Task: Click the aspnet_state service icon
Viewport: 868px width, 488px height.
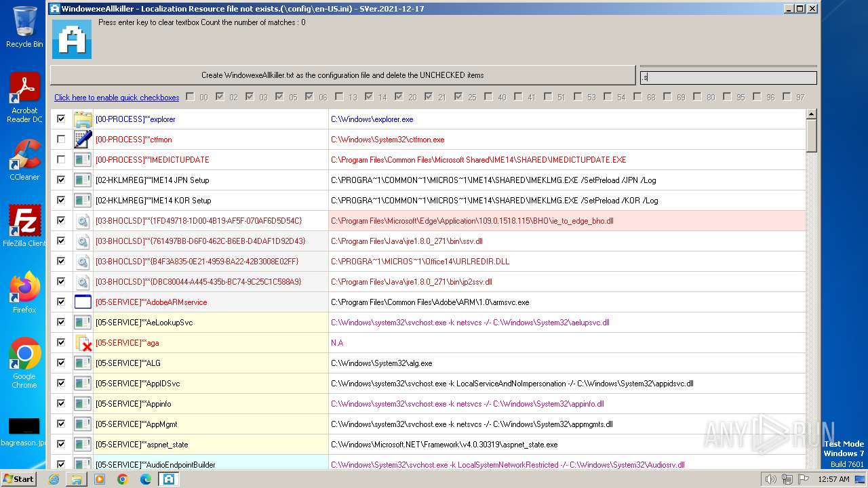Action: coord(83,445)
